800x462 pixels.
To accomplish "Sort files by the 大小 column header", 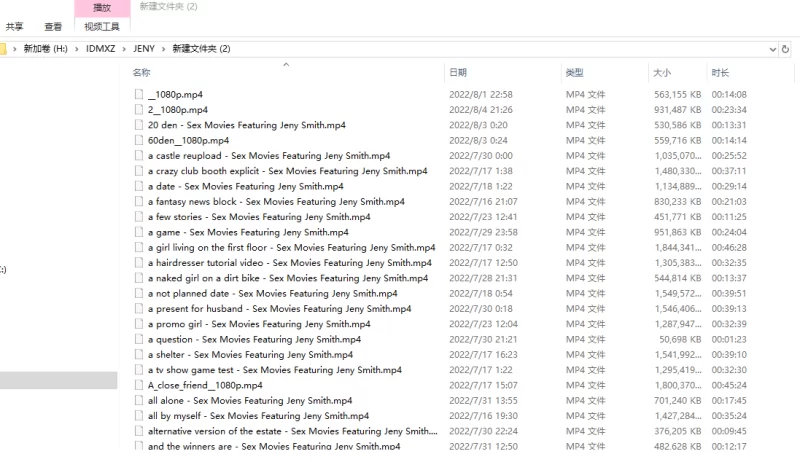I will [x=662, y=73].
